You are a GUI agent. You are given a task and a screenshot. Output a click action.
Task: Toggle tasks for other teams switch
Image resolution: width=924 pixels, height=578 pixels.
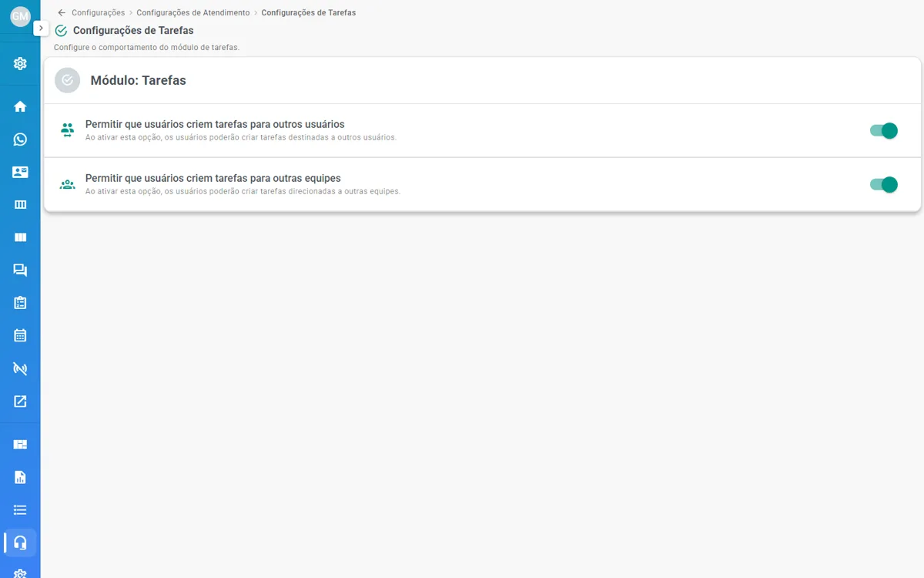tap(884, 184)
